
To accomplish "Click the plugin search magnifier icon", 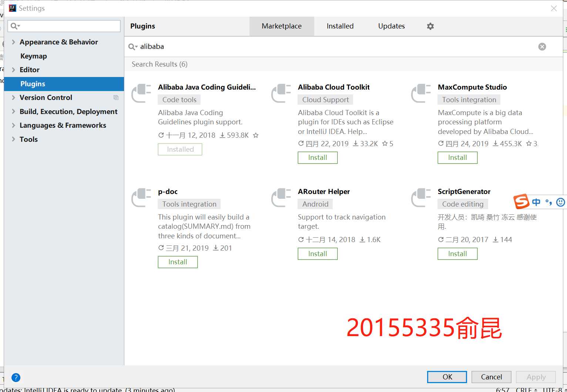I will click(x=131, y=47).
